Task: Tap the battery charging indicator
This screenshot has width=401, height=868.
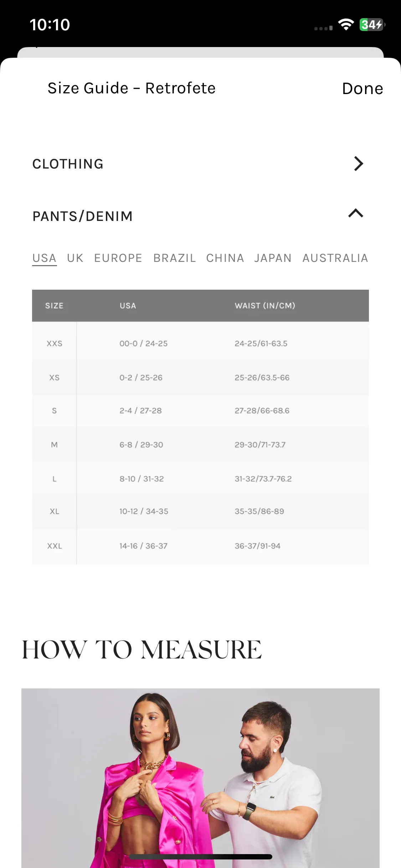Action: [372, 25]
